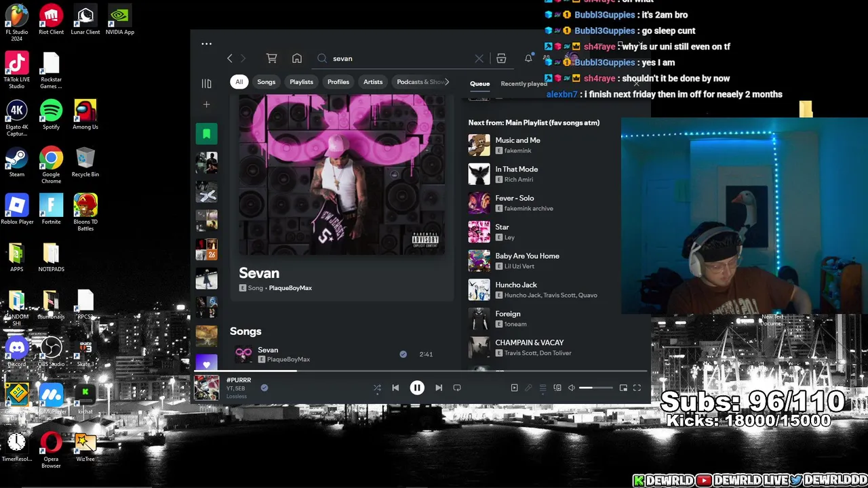This screenshot has height=488, width=868.
Task: Click the 'Star' album thumbnail in queue
Action: click(x=479, y=232)
